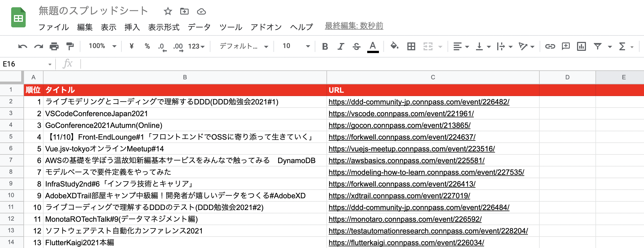644x248 pixels.
Task: Open the ddd-community-jp event 226482 link
Action: point(419,102)
